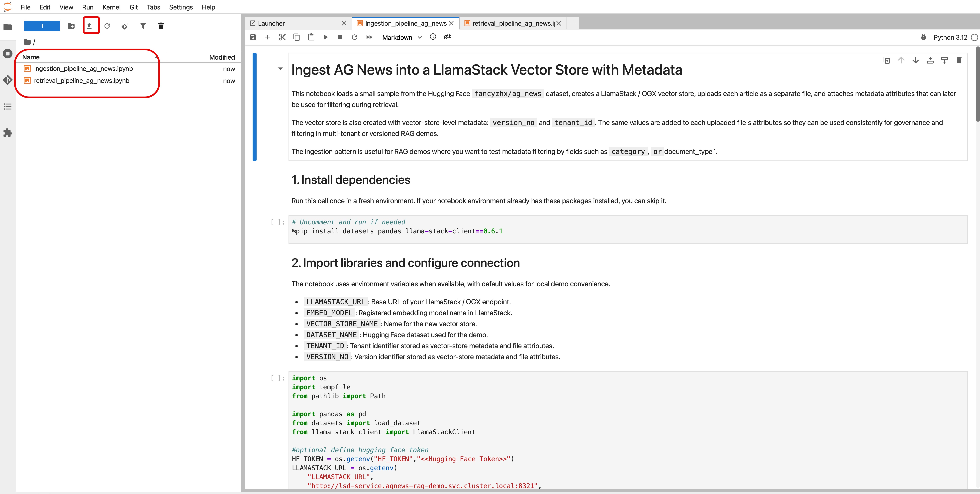Sort files by Name column
Viewport: 980px width, 494px height.
(x=91, y=57)
